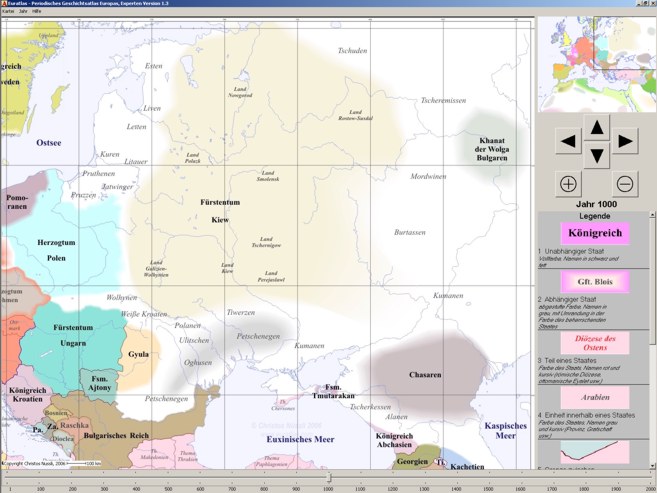Click the Fsm. Ajtony label
The width and height of the screenshot is (657, 493).
99,383
